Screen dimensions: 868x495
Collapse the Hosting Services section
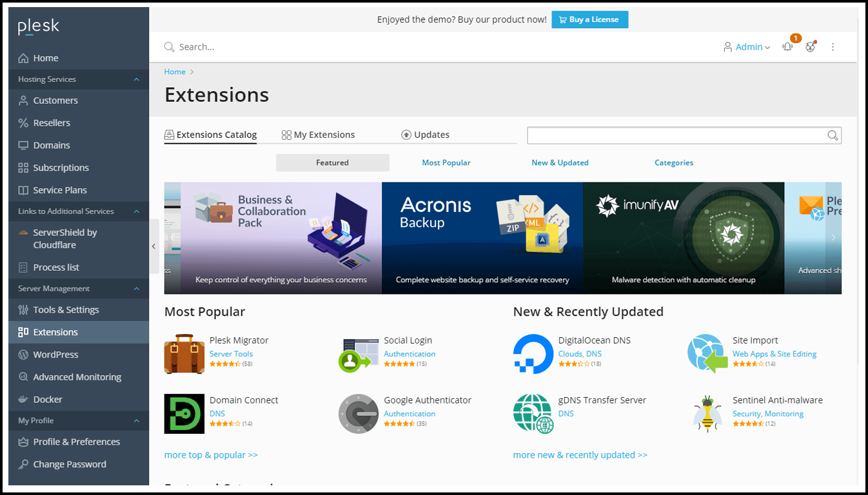pyautogui.click(x=136, y=79)
